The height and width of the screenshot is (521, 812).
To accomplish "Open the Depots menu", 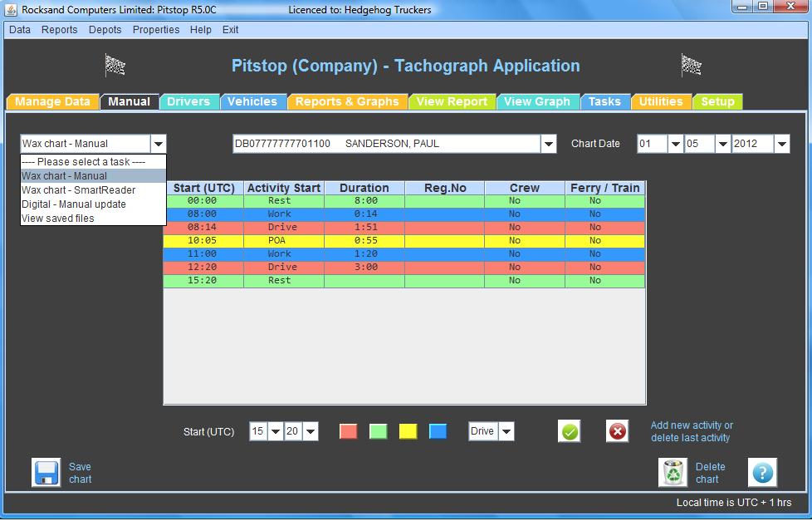I will (105, 30).
